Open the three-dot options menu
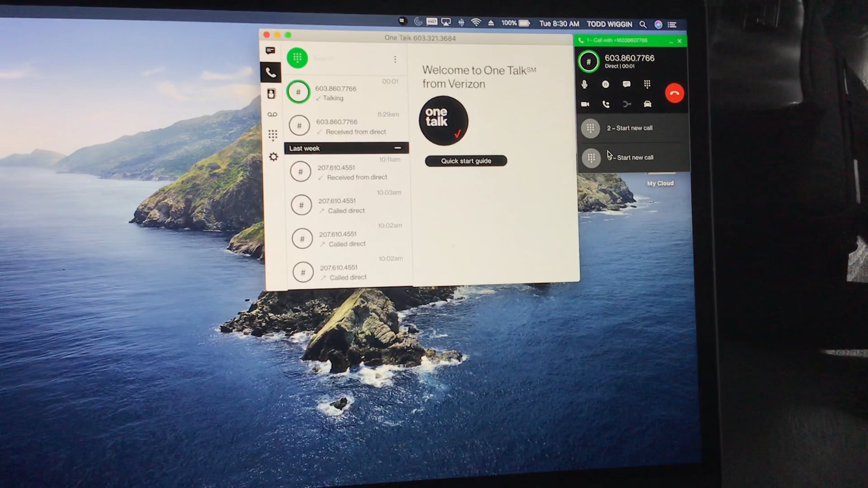Screen dimensions: 868x488 [395, 59]
